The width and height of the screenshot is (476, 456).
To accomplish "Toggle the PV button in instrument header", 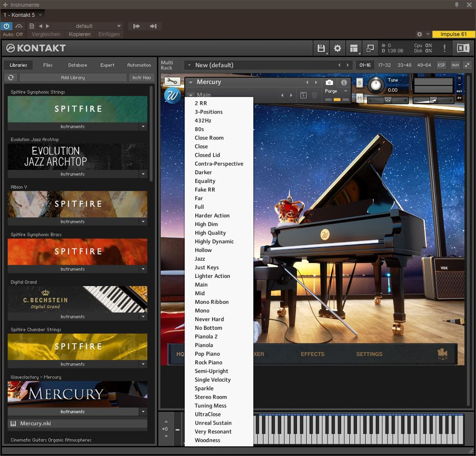I will click(459, 98).
